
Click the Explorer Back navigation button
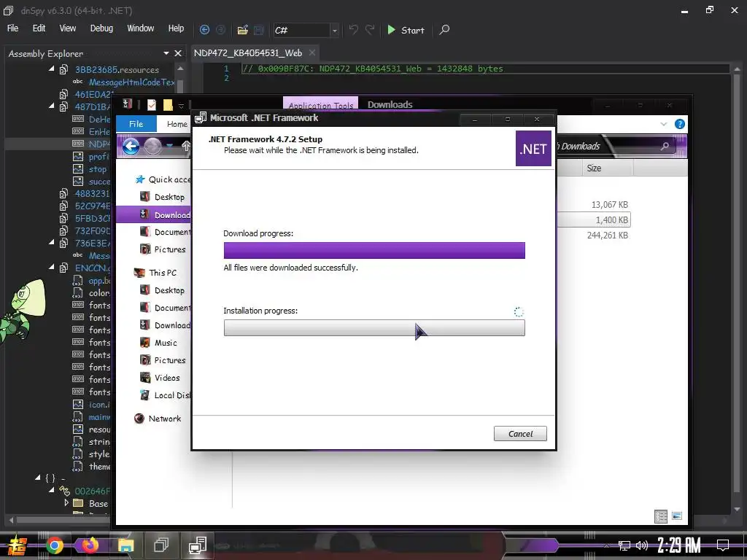(x=131, y=146)
